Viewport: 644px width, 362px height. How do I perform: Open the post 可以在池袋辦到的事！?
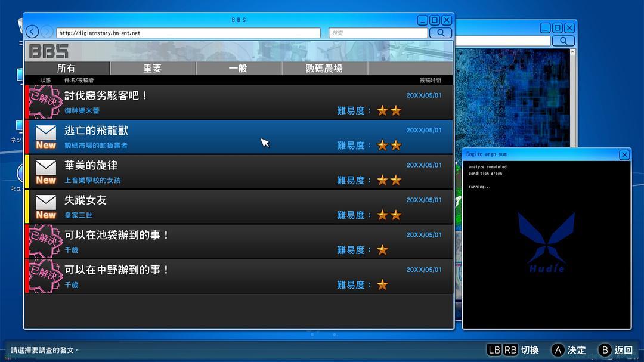pyautogui.click(x=117, y=235)
